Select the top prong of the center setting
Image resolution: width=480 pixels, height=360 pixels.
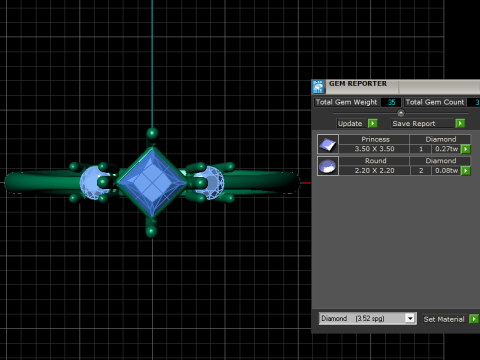click(152, 134)
